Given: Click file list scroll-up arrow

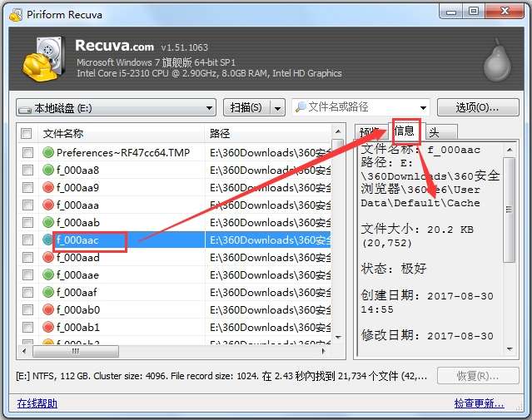Looking at the screenshot, I should pyautogui.click(x=338, y=131).
